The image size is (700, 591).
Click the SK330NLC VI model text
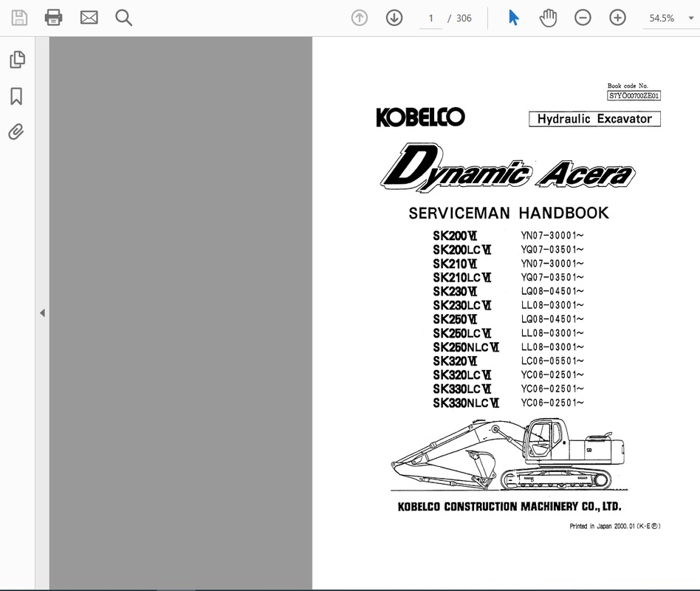(x=466, y=403)
